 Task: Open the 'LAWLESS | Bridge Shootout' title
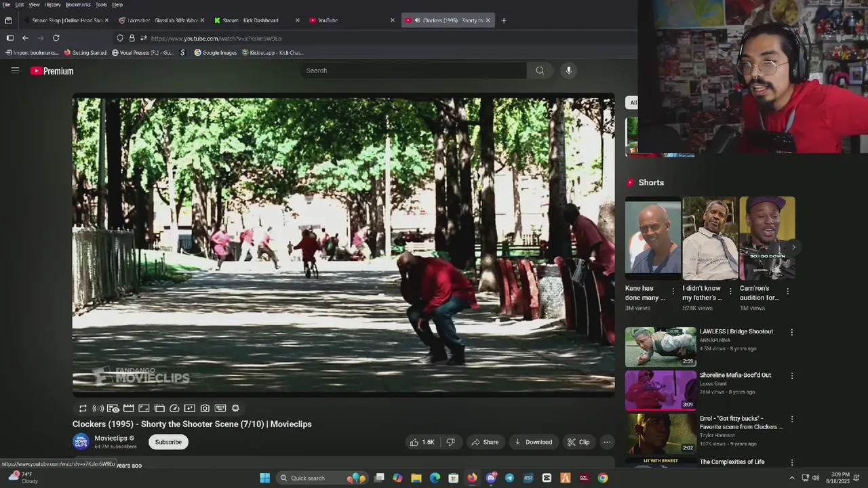pyautogui.click(x=736, y=331)
